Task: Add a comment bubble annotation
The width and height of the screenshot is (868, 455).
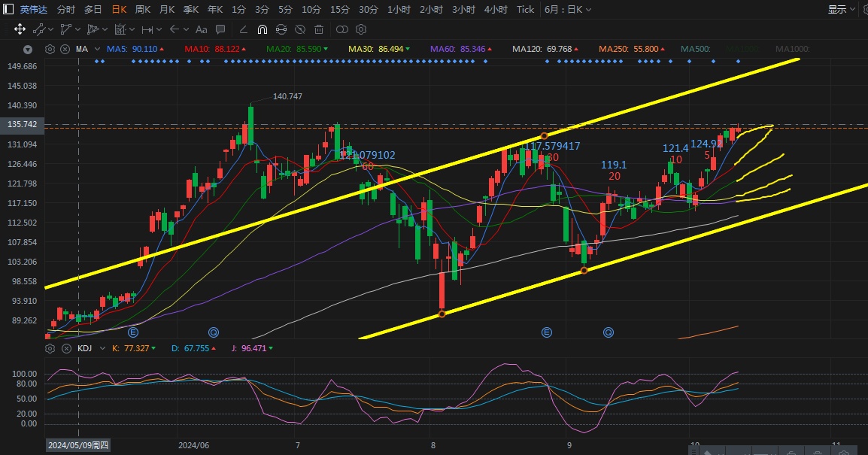Action: (220, 29)
